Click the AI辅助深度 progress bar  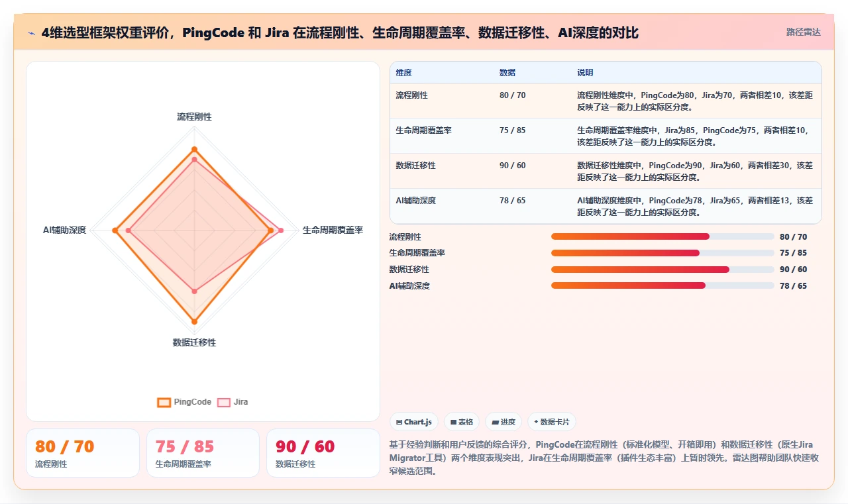[662, 285]
